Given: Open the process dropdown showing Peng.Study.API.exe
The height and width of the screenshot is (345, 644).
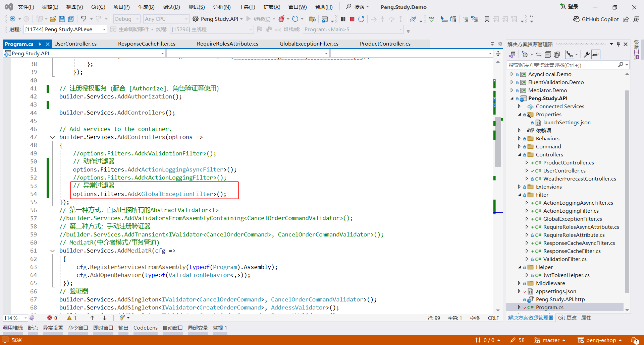Looking at the screenshot, I should [x=65, y=29].
